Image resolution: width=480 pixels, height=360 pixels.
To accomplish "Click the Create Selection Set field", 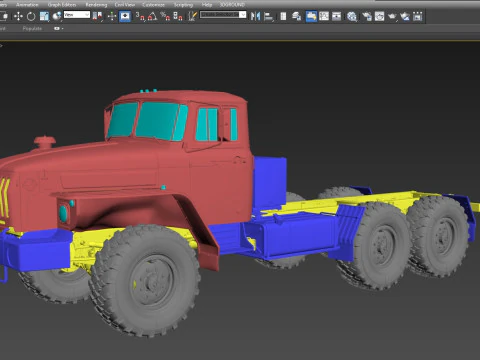I will (x=219, y=15).
